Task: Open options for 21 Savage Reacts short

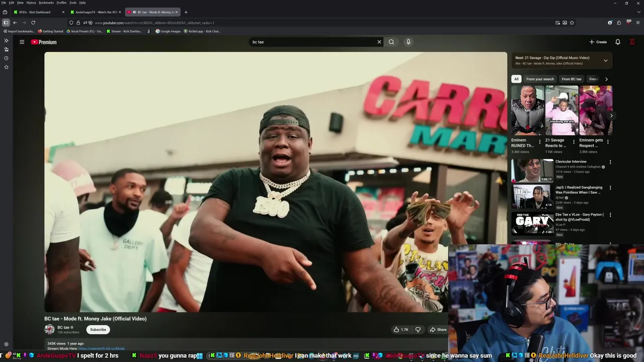Action: coord(574,142)
